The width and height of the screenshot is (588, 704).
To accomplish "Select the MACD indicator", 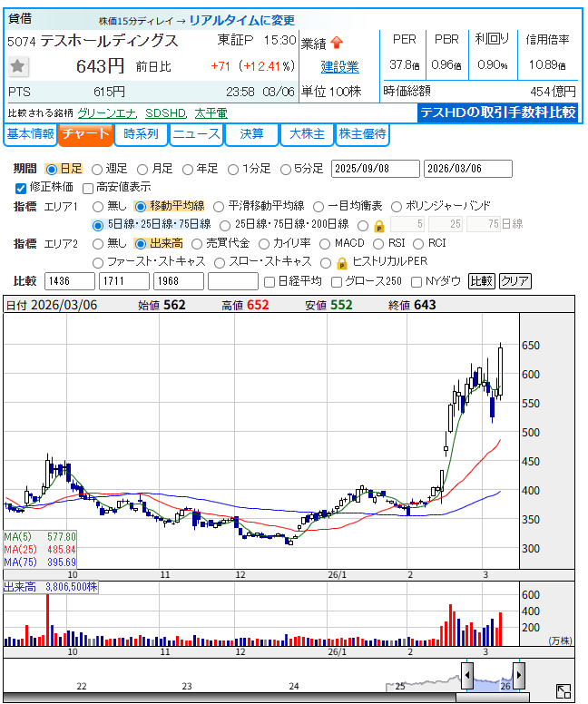I will pyautogui.click(x=325, y=244).
